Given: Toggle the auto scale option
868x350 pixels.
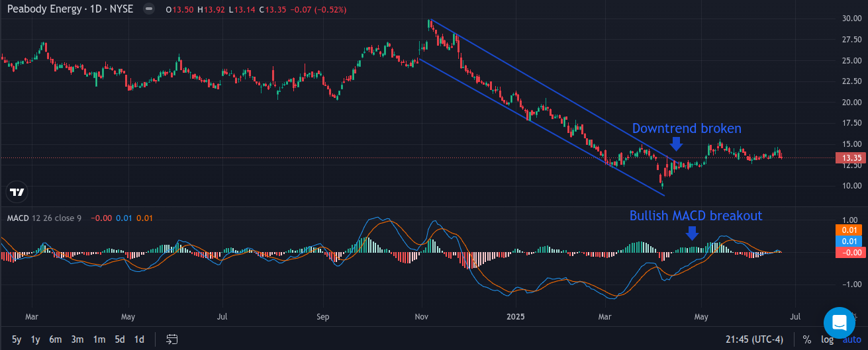Looking at the screenshot, I should pos(851,339).
